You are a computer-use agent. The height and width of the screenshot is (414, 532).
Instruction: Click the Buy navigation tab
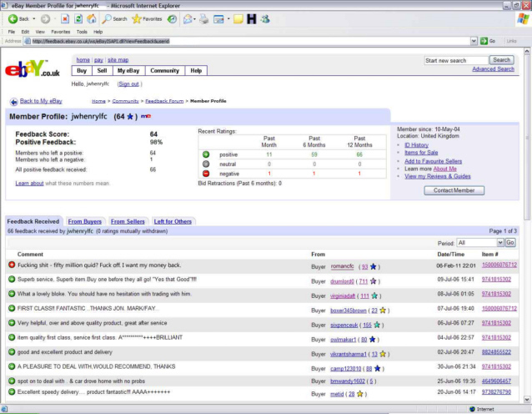coord(82,71)
